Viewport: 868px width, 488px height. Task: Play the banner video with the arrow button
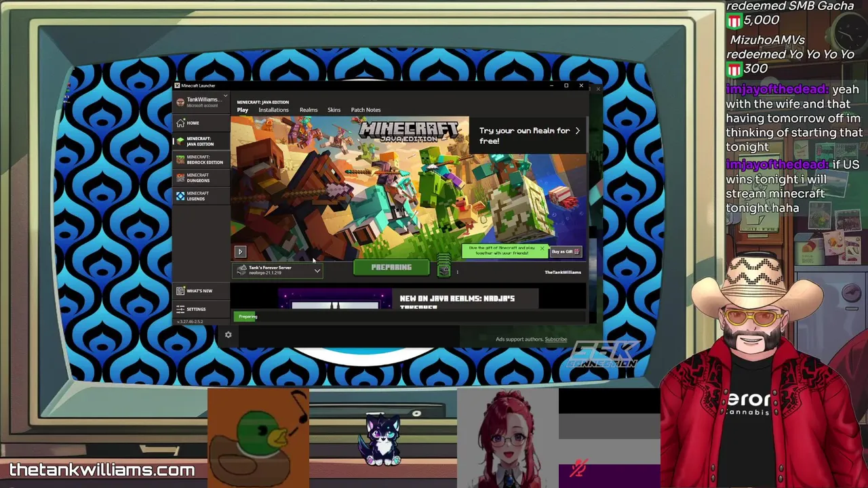240,251
